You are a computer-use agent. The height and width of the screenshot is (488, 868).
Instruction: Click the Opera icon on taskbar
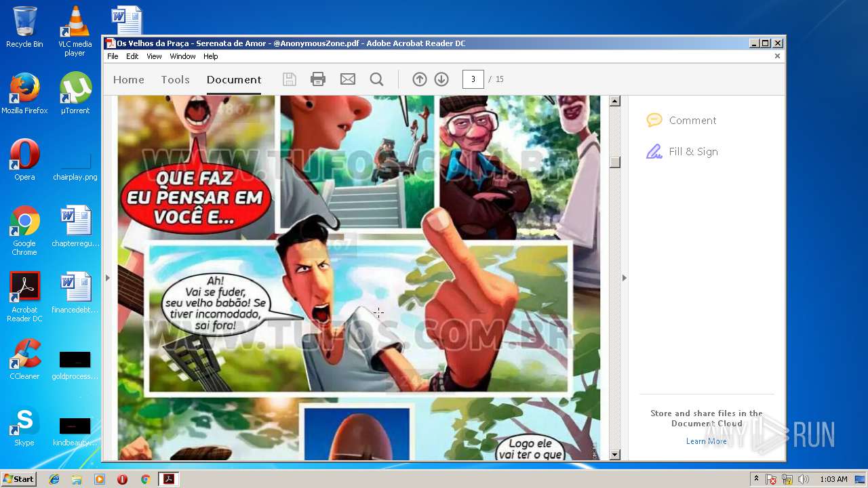(122, 479)
